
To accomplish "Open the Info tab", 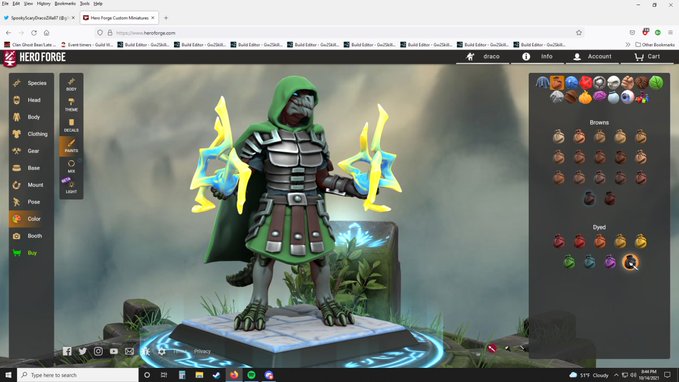I will tap(537, 57).
